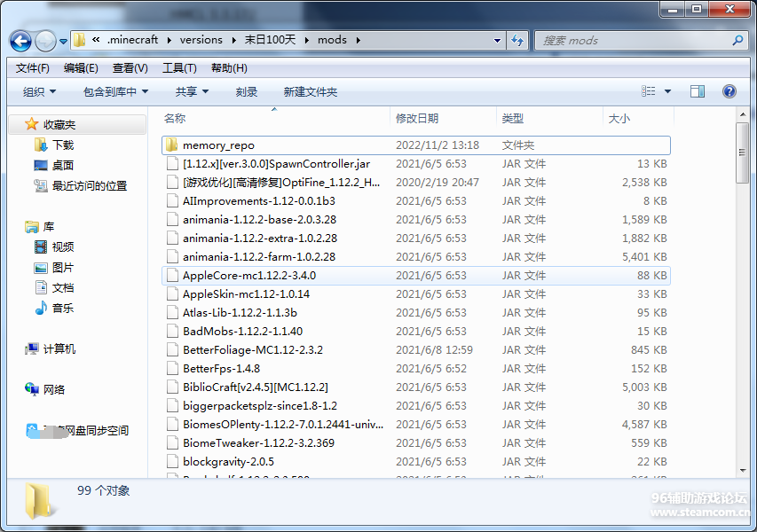Open 下载 folder in favorites

62,145
